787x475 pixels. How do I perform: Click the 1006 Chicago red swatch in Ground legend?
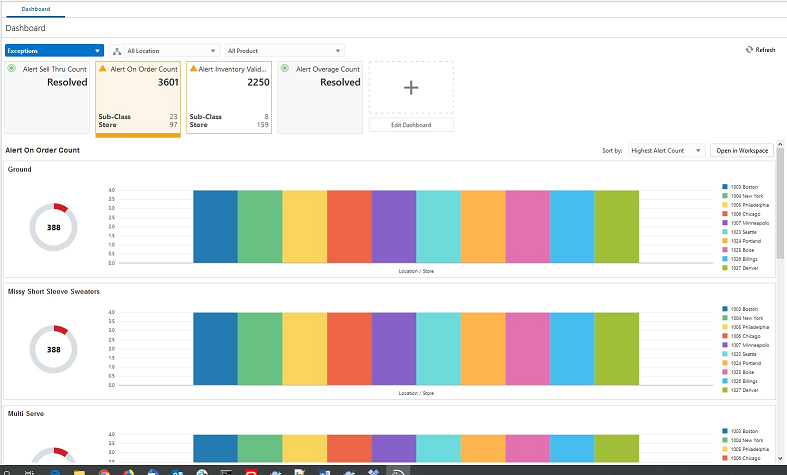pyautogui.click(x=725, y=214)
